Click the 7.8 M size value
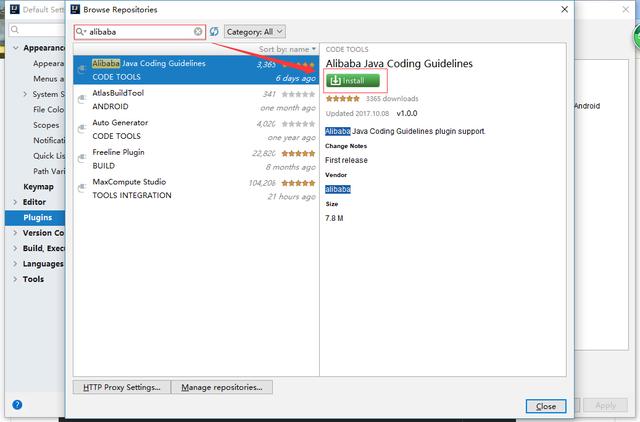This screenshot has width=640, height=422. 334,218
